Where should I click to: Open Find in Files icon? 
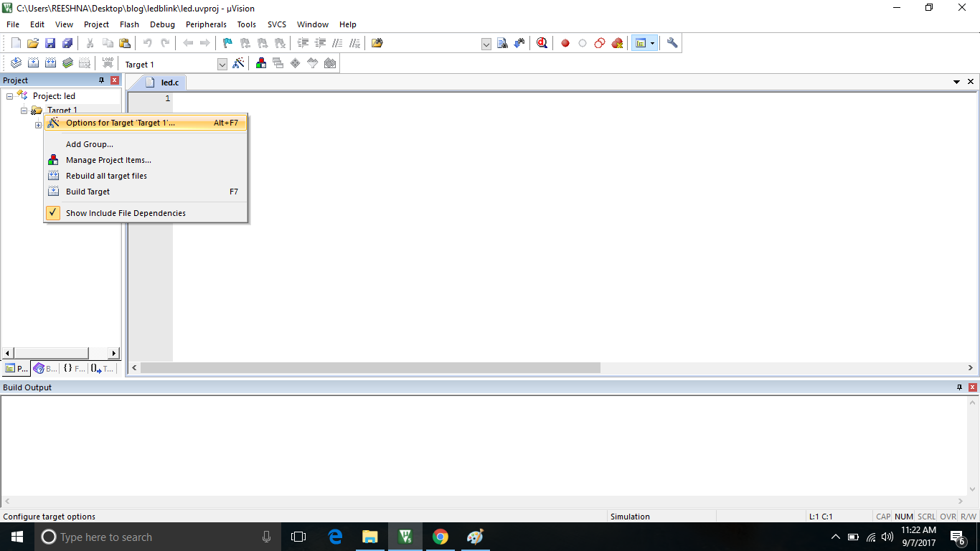[377, 43]
